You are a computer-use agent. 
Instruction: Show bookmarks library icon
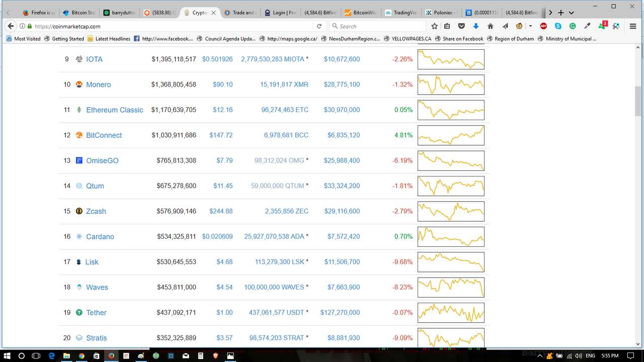[x=447, y=26]
